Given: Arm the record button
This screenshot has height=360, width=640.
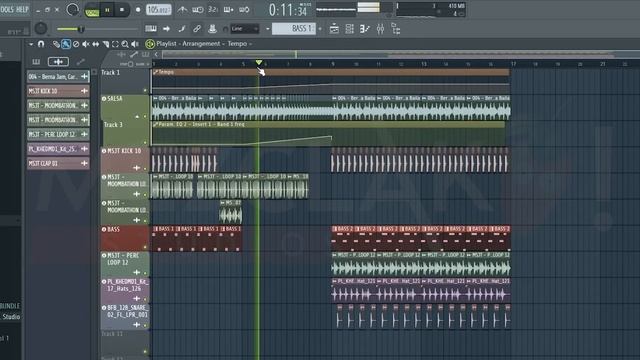Looking at the screenshot, I should pos(138,10).
